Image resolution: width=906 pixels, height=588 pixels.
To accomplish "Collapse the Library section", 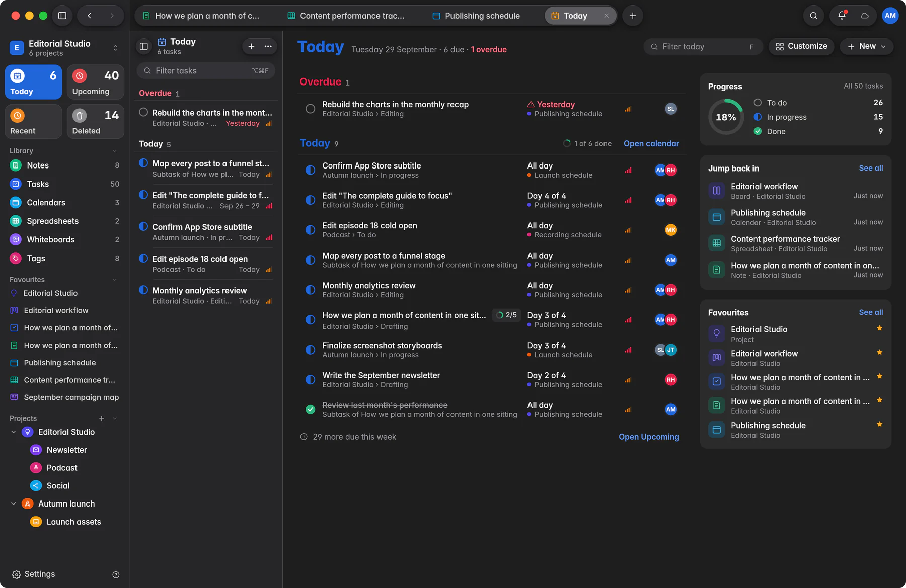I will pyautogui.click(x=115, y=151).
